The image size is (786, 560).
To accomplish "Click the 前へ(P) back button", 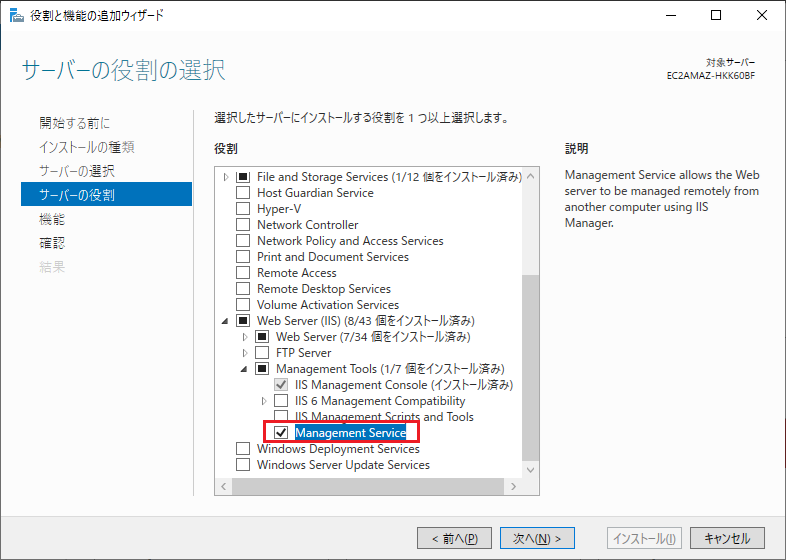I will [x=454, y=538].
